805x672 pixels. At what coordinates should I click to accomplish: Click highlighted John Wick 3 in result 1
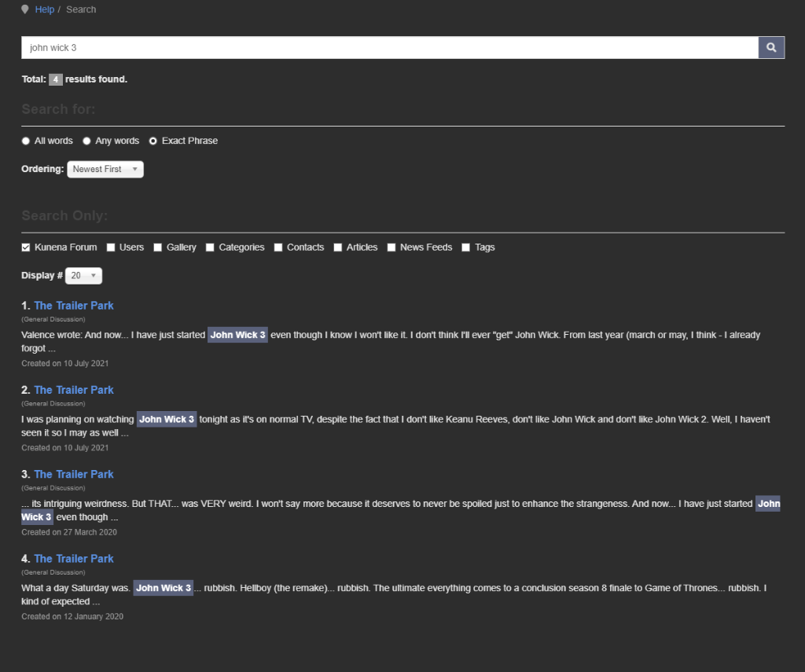pyautogui.click(x=237, y=335)
